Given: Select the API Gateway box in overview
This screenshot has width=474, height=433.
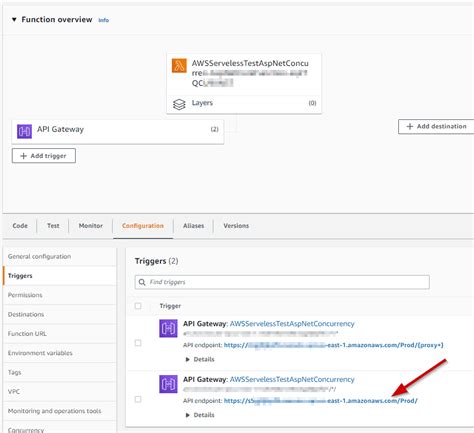Looking at the screenshot, I should [x=118, y=132].
